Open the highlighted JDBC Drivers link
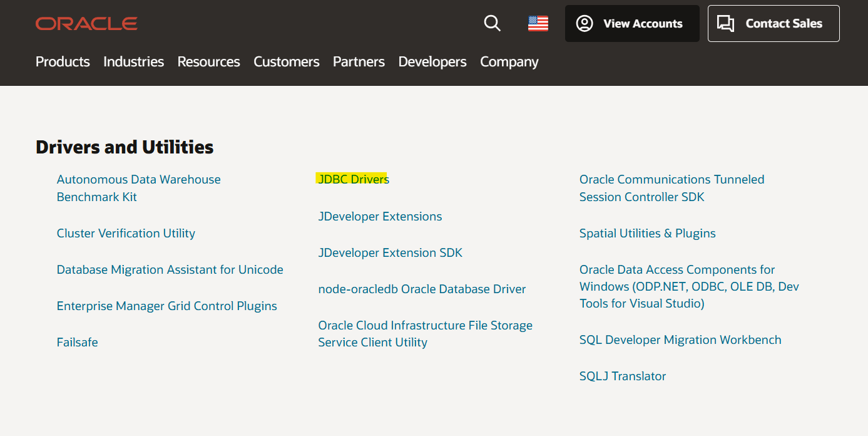The height and width of the screenshot is (436, 868). [x=354, y=179]
